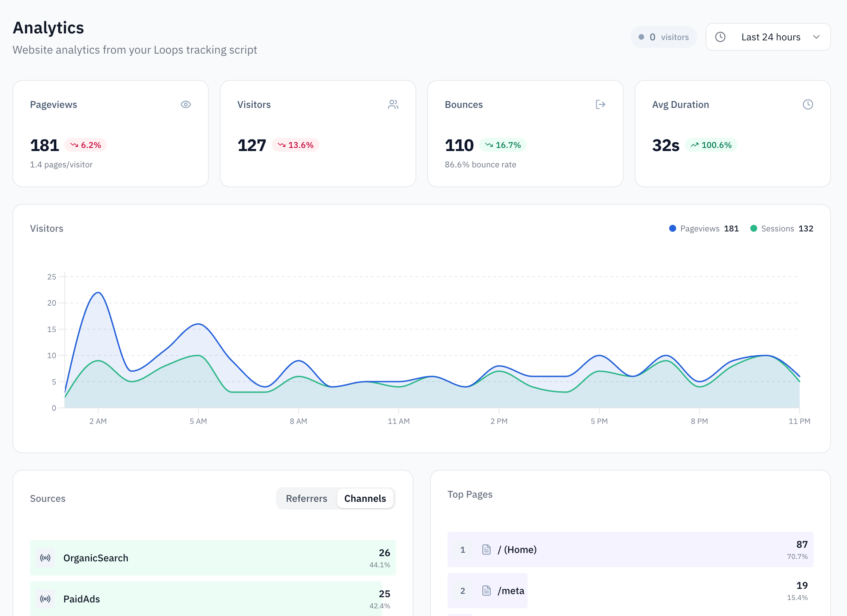
Task: Click the exit icon on the Bounces card
Action: click(601, 105)
